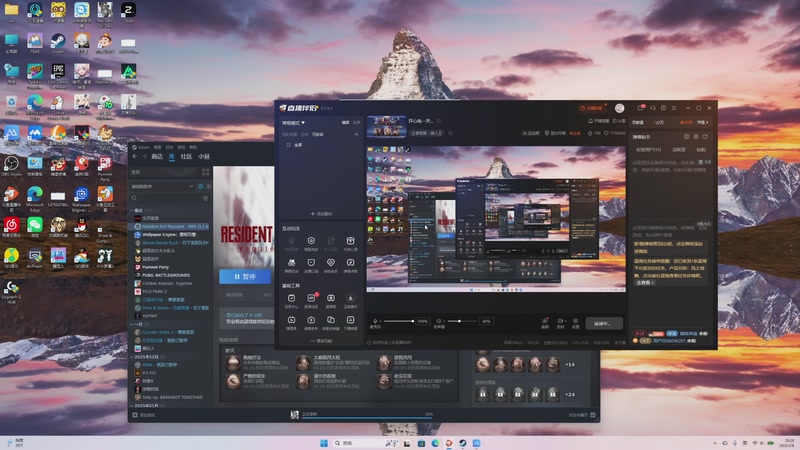Click the refresh icon in danmaku assistant panel
Image resolution: width=800 pixels, height=450 pixels.
tap(705, 137)
